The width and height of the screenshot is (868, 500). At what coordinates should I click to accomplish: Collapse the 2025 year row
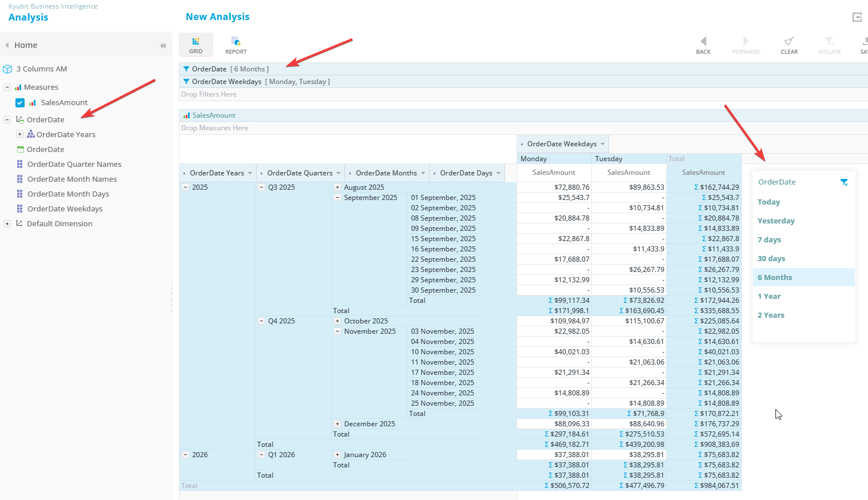185,187
